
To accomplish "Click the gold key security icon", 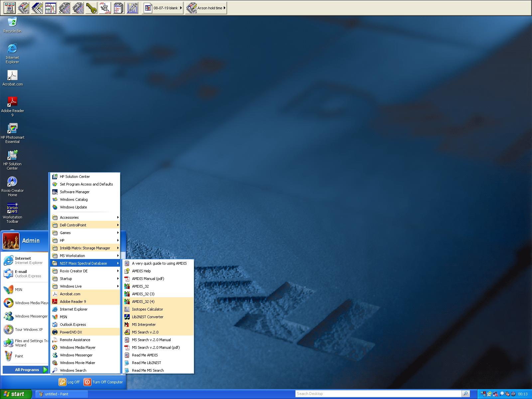I will pyautogui.click(x=91, y=8).
